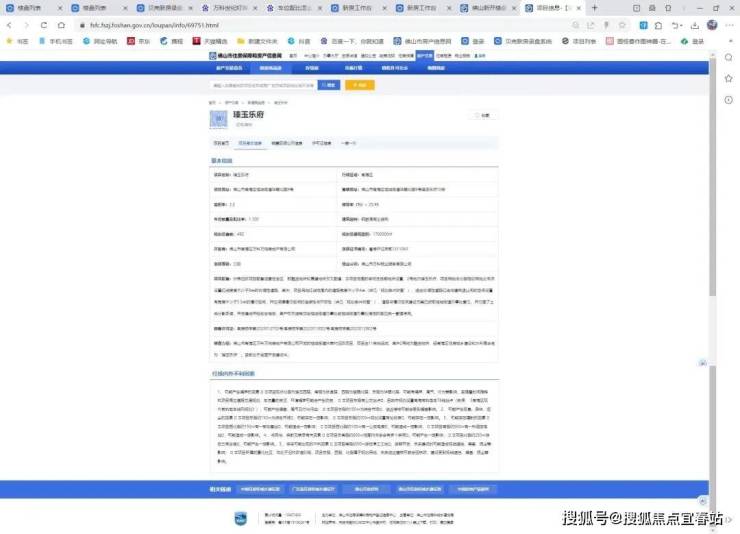Click the search input field for projects
The width and height of the screenshot is (740, 534).
[x=263, y=85]
